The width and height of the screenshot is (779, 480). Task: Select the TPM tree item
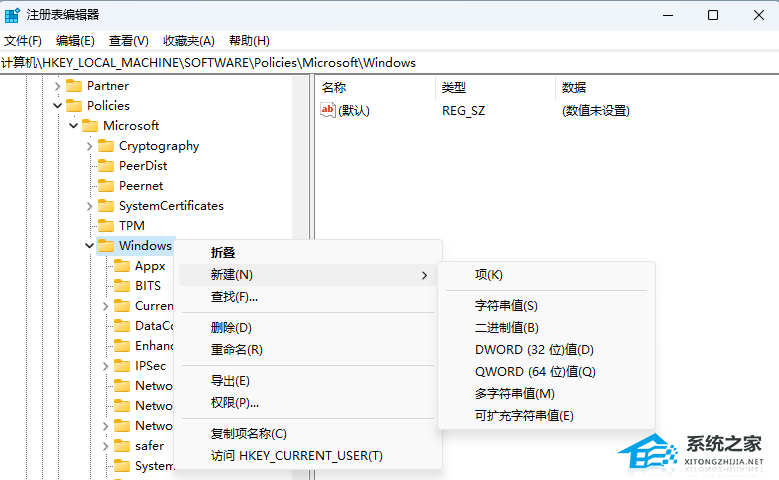click(x=132, y=226)
